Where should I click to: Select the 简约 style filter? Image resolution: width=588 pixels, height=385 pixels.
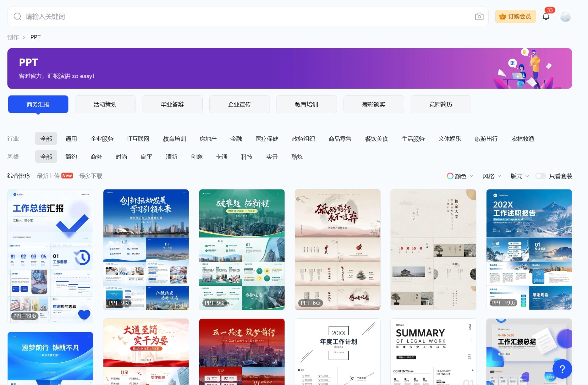click(x=71, y=157)
